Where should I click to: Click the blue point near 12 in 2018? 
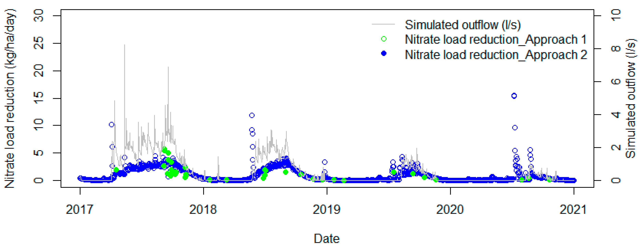[x=252, y=115]
